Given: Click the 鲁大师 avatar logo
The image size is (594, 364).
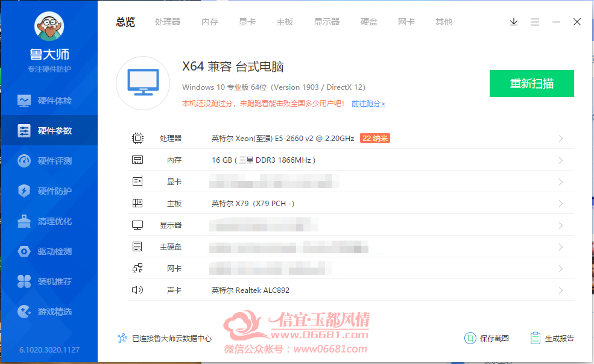Looking at the screenshot, I should (x=49, y=26).
